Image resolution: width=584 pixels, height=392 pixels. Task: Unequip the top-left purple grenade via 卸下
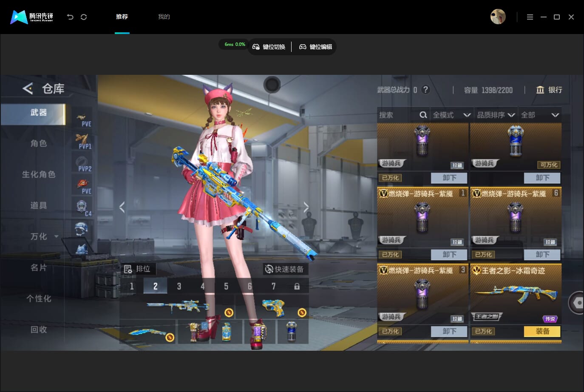[x=449, y=178]
